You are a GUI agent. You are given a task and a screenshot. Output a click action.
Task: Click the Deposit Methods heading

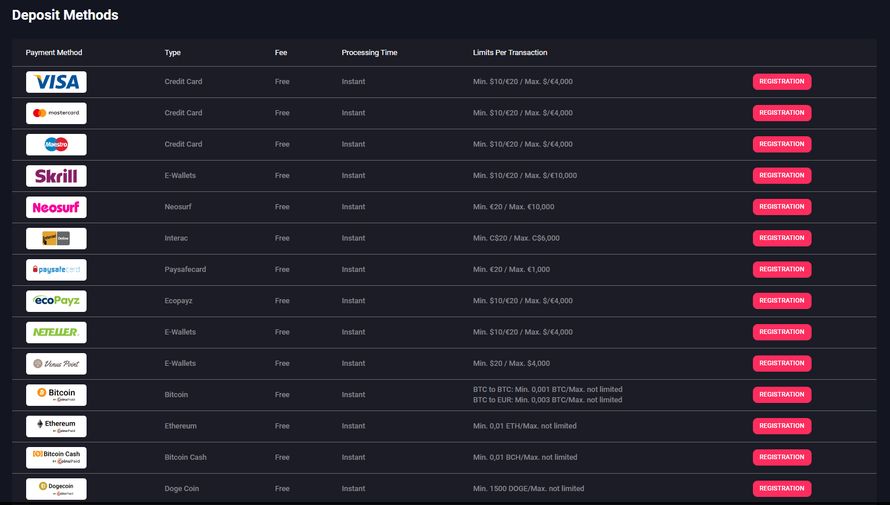tap(65, 15)
